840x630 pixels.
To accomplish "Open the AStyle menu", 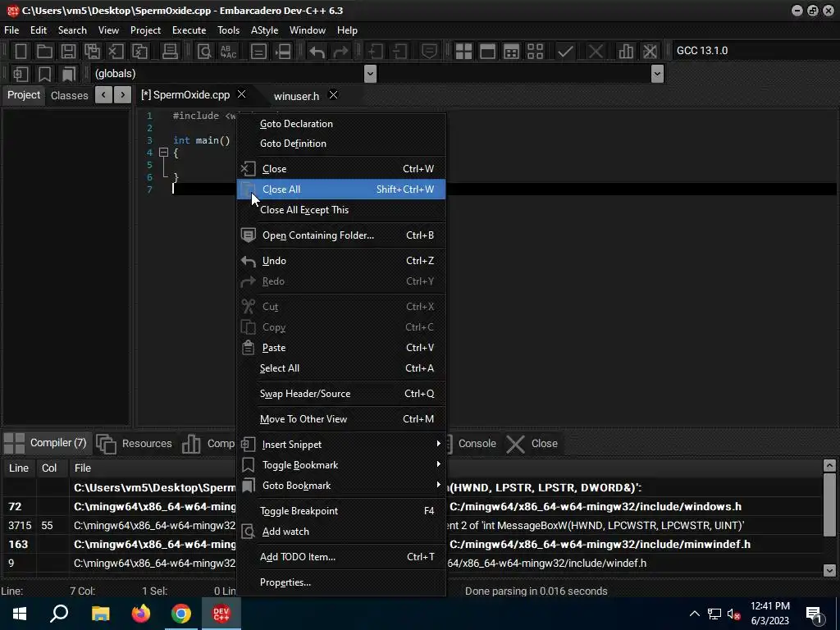I will click(265, 30).
